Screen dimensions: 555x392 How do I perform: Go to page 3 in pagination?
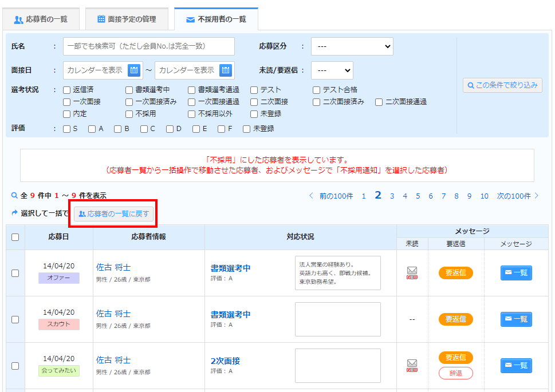click(x=392, y=196)
